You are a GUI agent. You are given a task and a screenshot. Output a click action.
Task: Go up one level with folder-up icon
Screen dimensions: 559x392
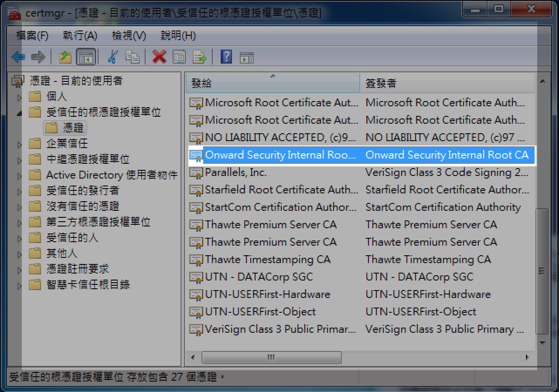pyautogui.click(x=65, y=57)
